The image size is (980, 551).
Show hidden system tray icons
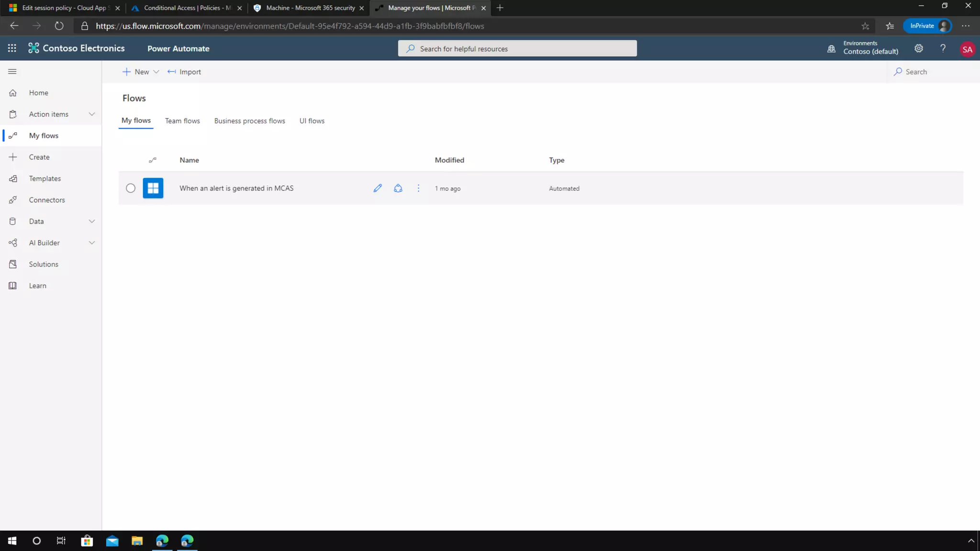[971, 541]
